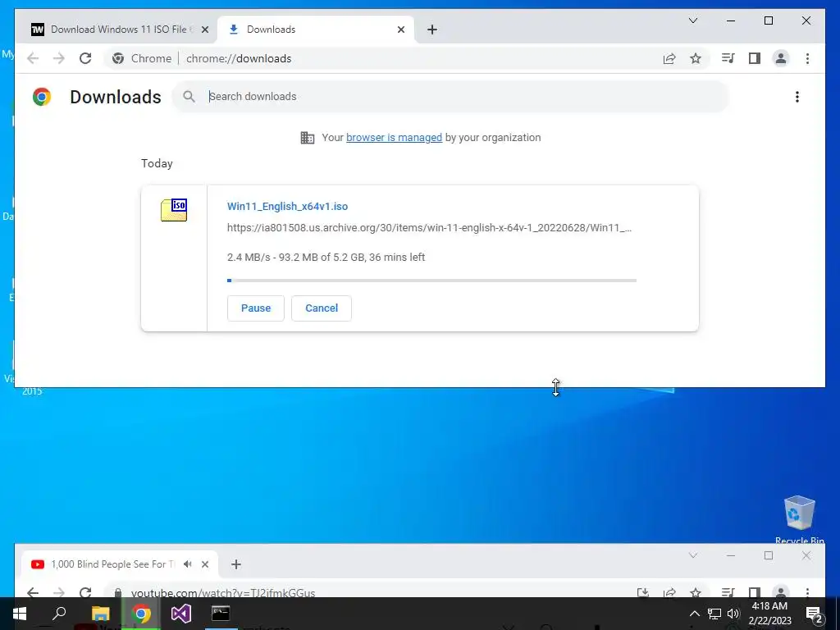The width and height of the screenshot is (840, 630).
Task: Reload the chrome://downloads page
Action: click(x=85, y=58)
